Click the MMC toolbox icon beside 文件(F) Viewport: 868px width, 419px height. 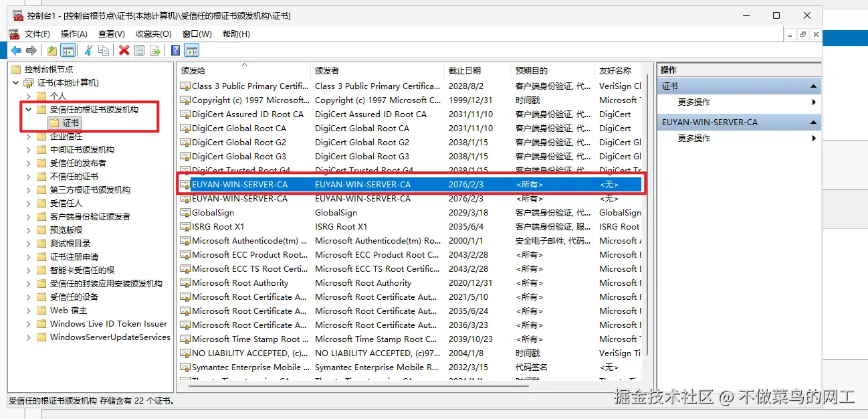[x=14, y=33]
